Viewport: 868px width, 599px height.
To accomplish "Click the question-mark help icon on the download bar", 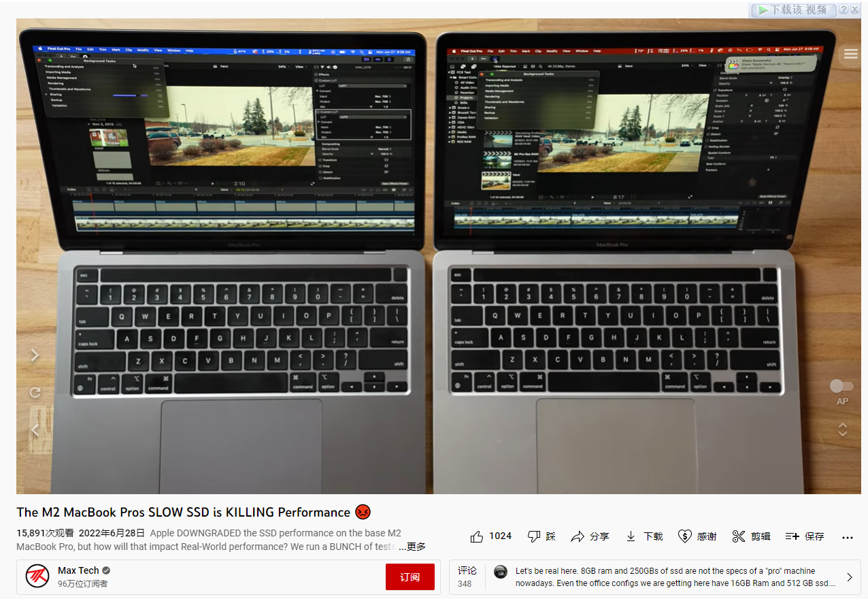I will pyautogui.click(x=843, y=10).
